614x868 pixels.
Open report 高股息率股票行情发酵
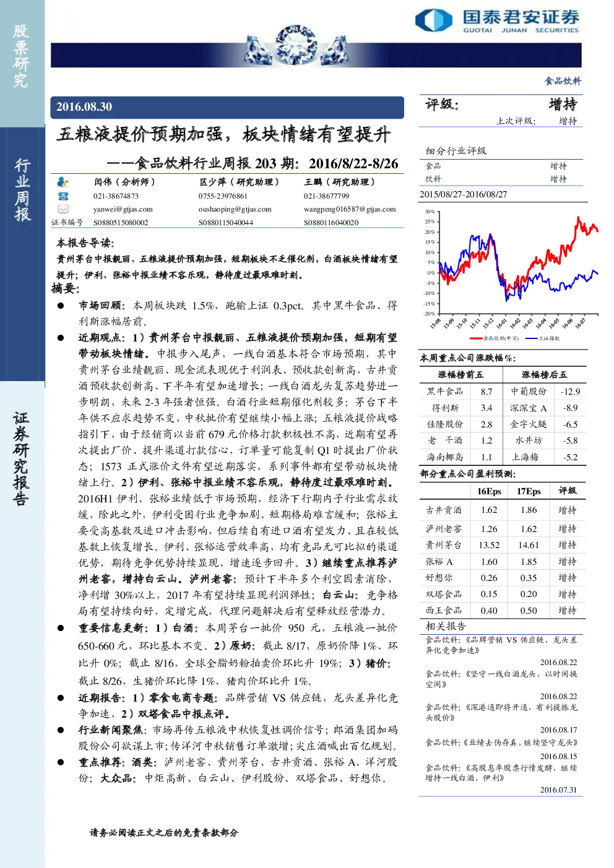[501, 773]
